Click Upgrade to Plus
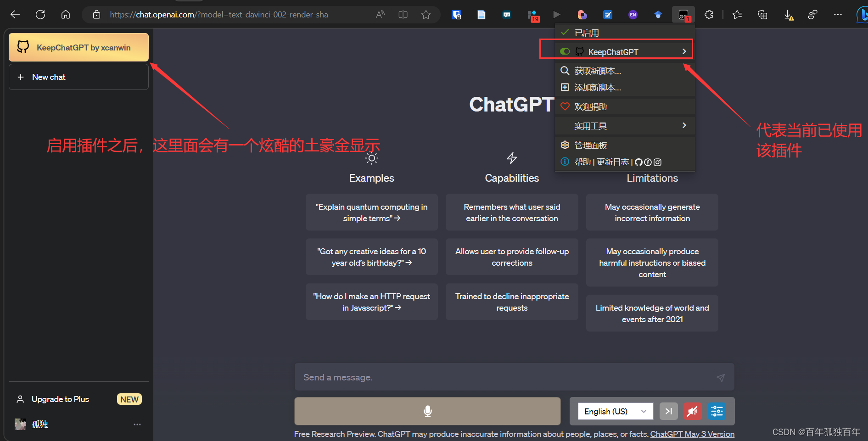This screenshot has width=868, height=441. click(x=60, y=399)
